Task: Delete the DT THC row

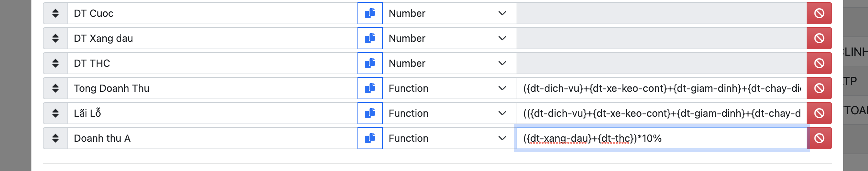Action: (x=819, y=64)
